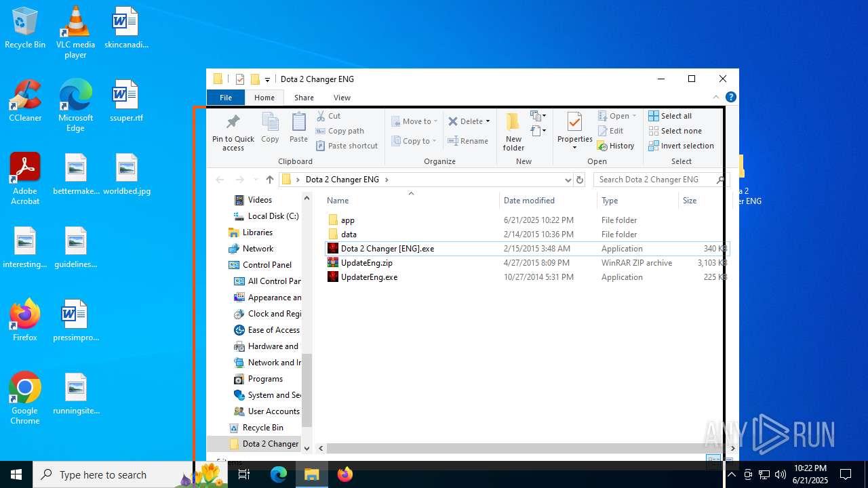
Task: Open Google Chrome desktop shortcut
Action: point(25,398)
